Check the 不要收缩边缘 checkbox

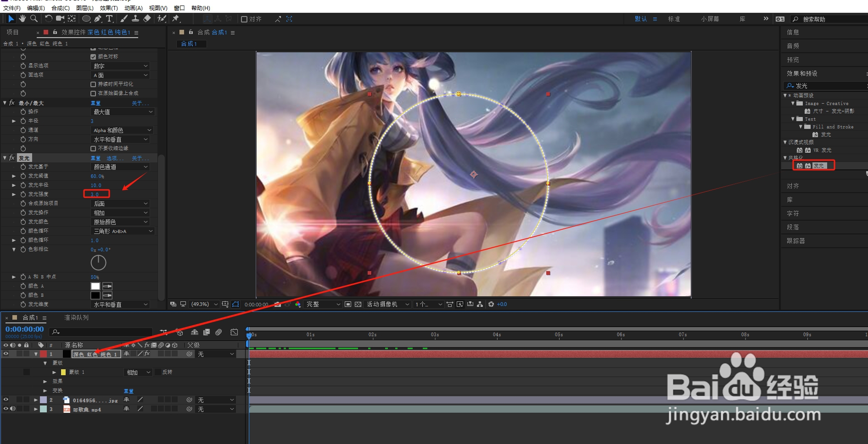click(x=93, y=148)
